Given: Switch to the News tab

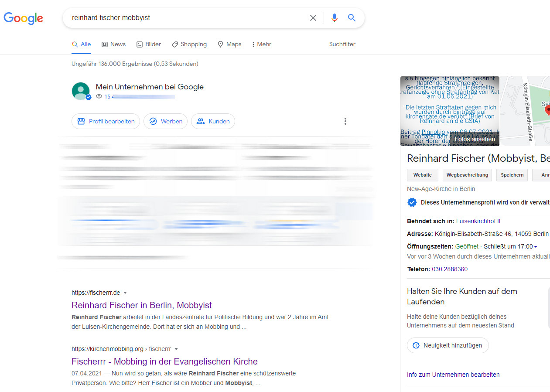Looking at the screenshot, I should click(x=113, y=44).
